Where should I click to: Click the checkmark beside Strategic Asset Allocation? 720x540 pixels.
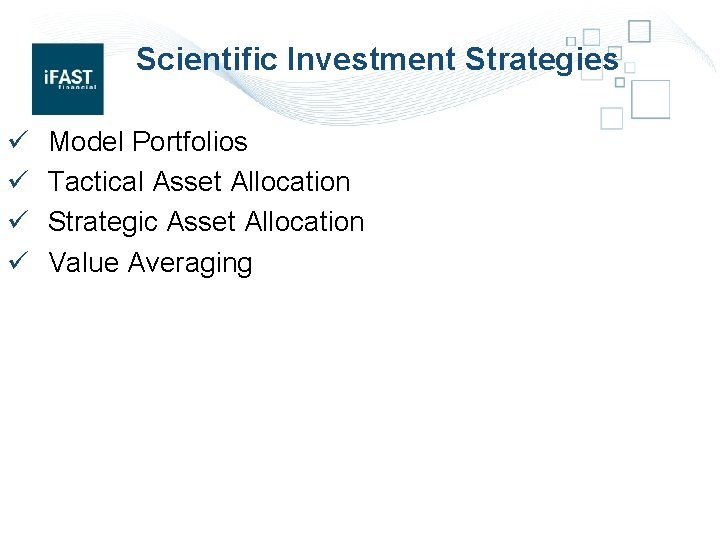[18, 219]
